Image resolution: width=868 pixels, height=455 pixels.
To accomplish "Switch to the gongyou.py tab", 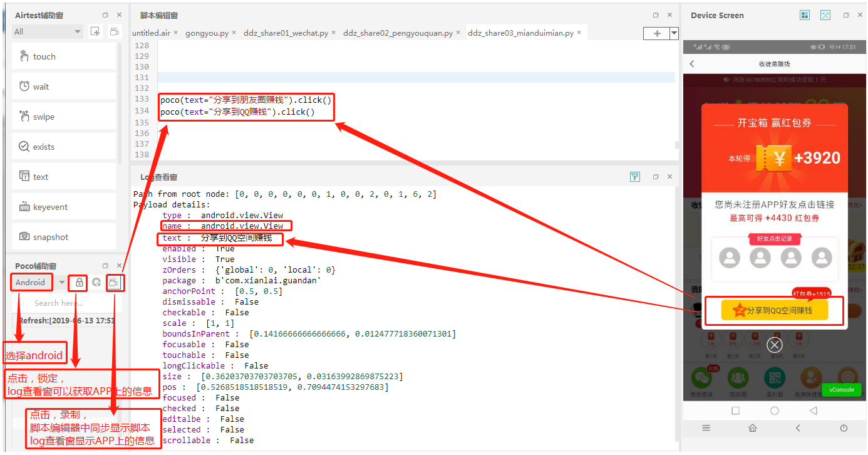I will 207,33.
